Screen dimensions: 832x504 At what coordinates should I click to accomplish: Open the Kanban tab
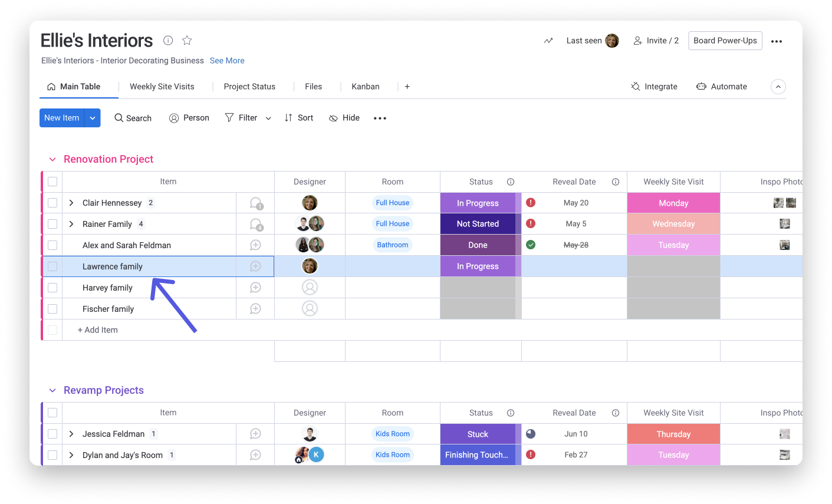366,87
